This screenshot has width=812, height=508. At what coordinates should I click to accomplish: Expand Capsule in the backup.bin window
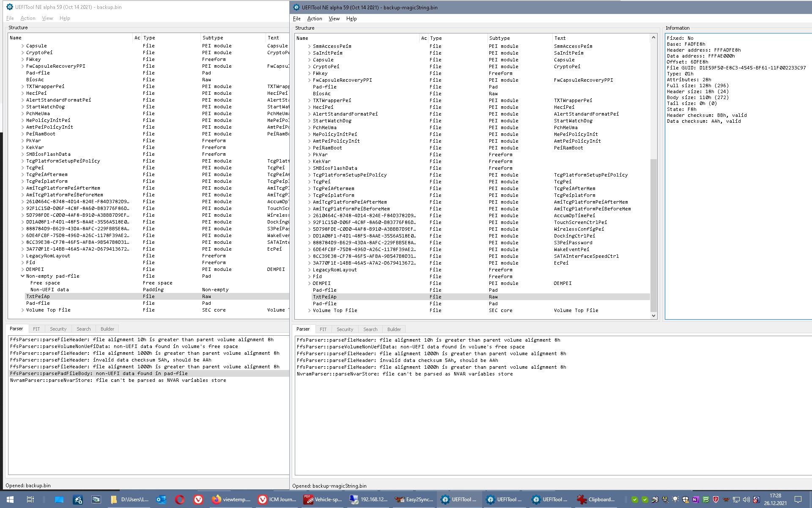coord(22,46)
